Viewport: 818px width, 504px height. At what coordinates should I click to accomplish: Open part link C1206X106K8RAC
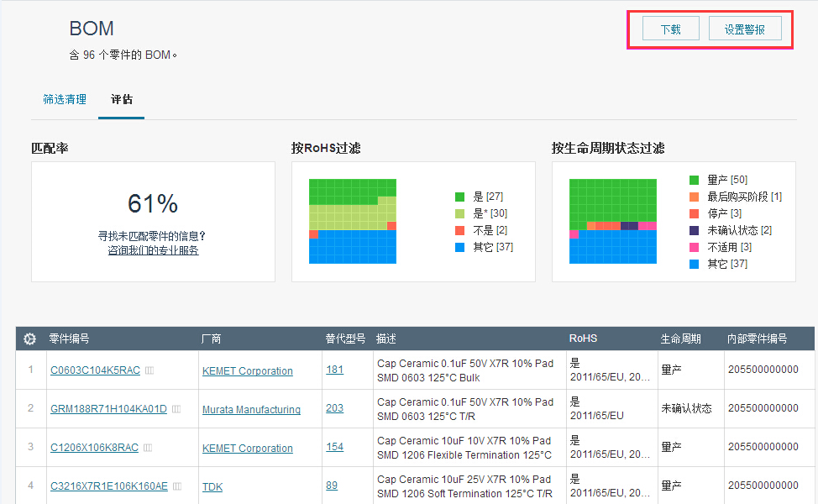point(94,448)
